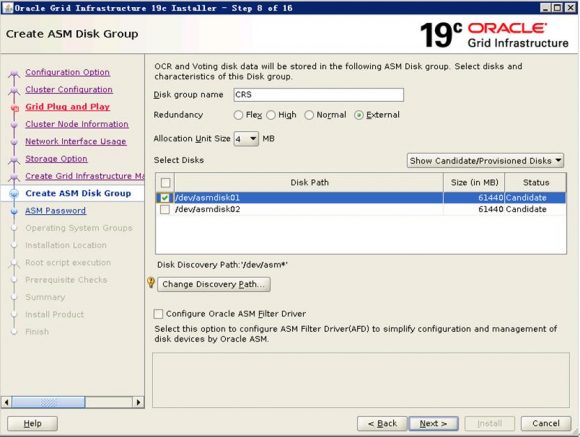Click the lightbulb hint icon beside Change Discovery Path

pyautogui.click(x=151, y=283)
